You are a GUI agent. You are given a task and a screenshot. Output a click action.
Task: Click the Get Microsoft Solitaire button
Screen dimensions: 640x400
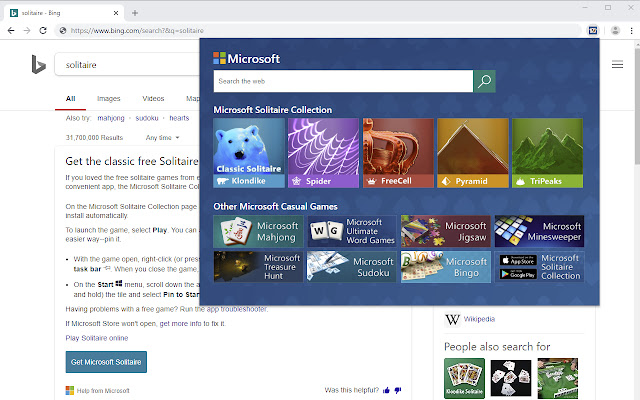click(x=106, y=362)
